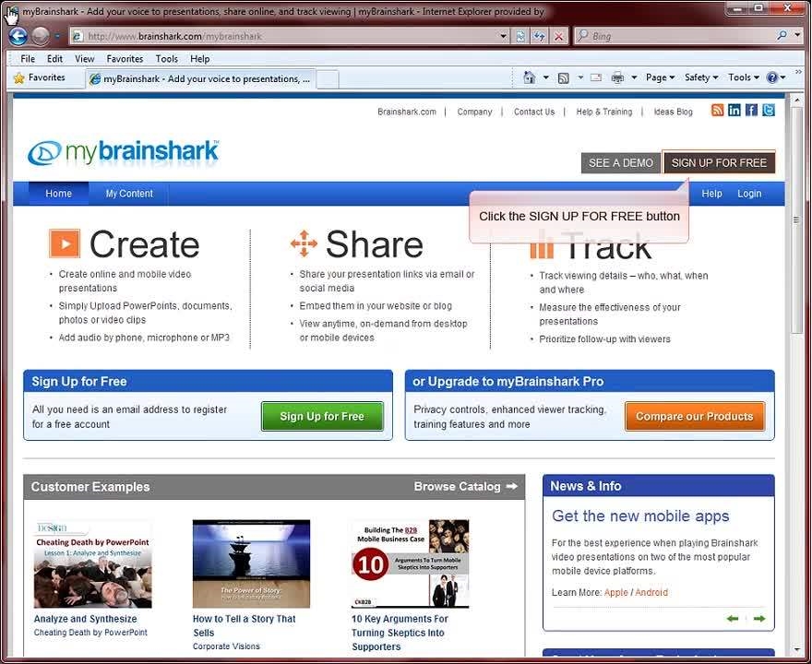Click the blue Help question mark icon
The width and height of the screenshot is (812, 664).
(x=772, y=77)
